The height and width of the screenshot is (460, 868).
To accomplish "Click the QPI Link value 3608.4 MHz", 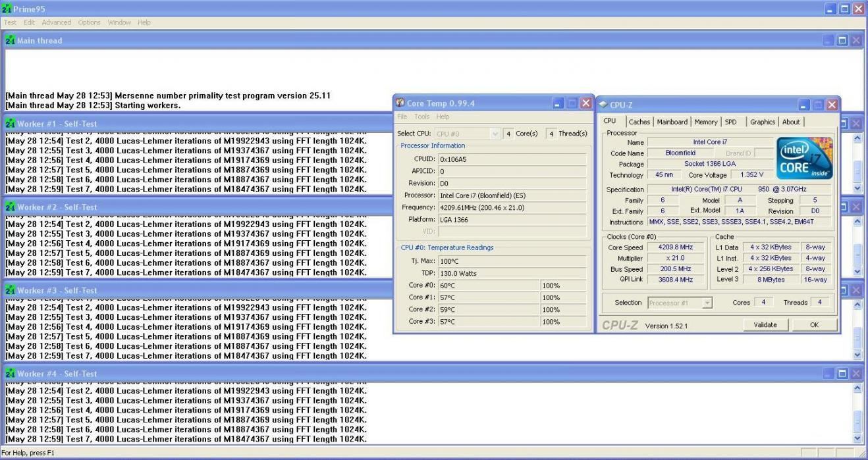I will [676, 280].
